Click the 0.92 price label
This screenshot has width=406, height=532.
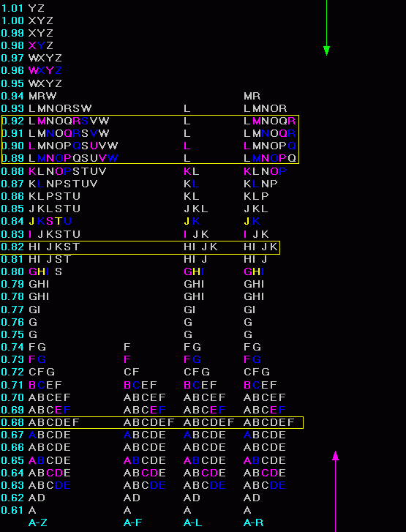(12, 121)
